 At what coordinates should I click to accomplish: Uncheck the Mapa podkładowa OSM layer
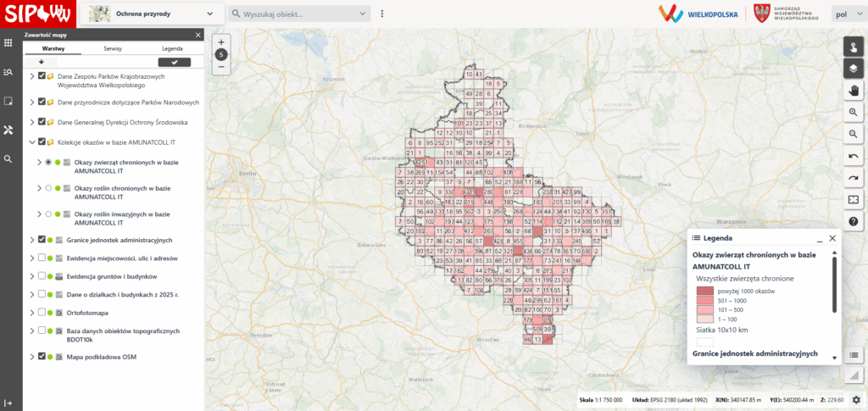click(42, 357)
